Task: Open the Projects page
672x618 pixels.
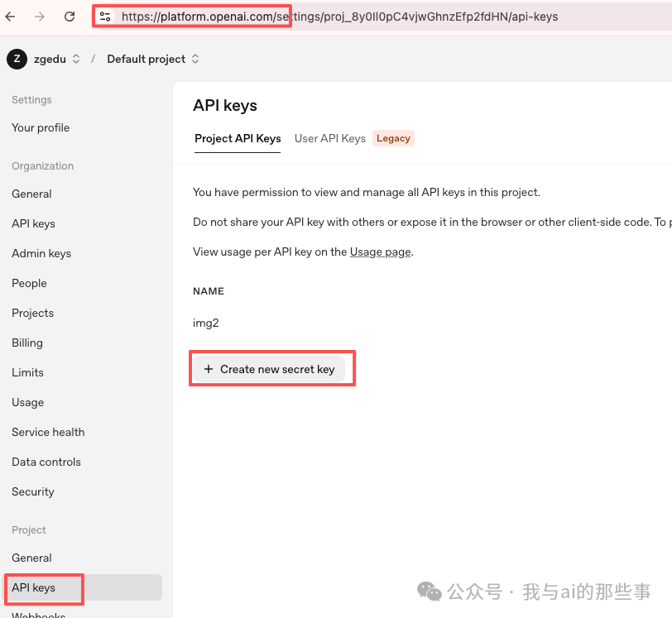Action: click(x=32, y=313)
